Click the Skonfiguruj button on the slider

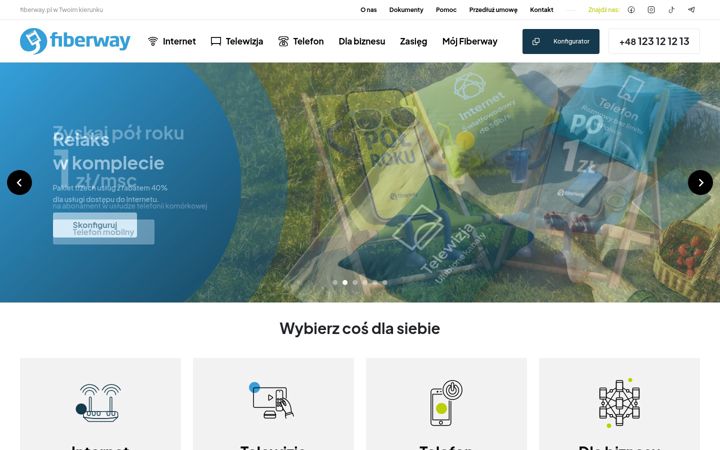(95, 225)
